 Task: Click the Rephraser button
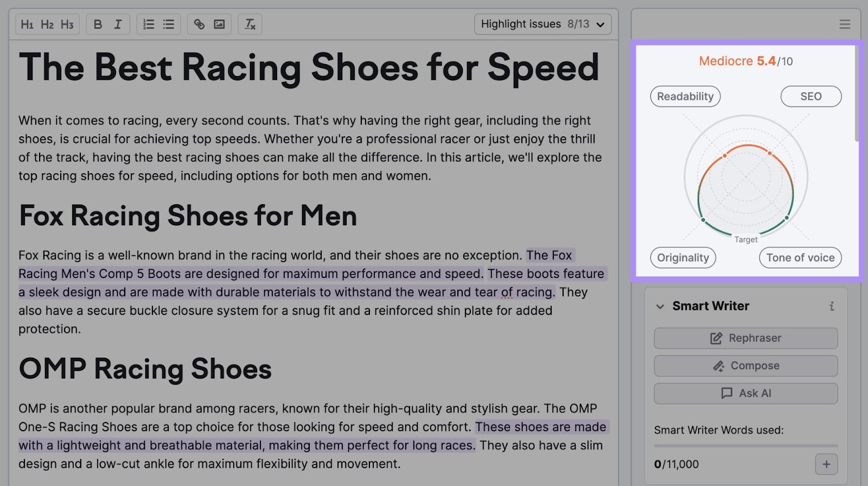(x=745, y=338)
